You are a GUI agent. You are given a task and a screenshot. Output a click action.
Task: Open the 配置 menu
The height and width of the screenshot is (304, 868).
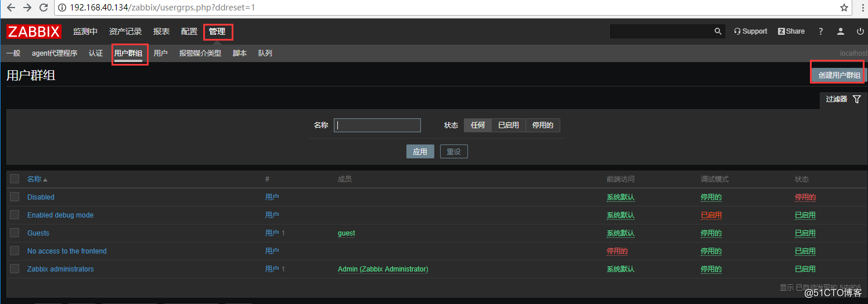pyautogui.click(x=189, y=31)
